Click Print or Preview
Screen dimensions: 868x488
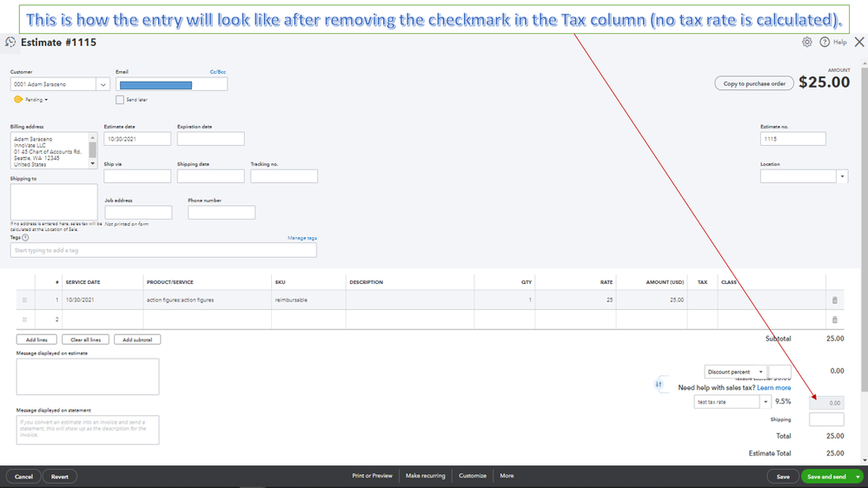point(372,476)
